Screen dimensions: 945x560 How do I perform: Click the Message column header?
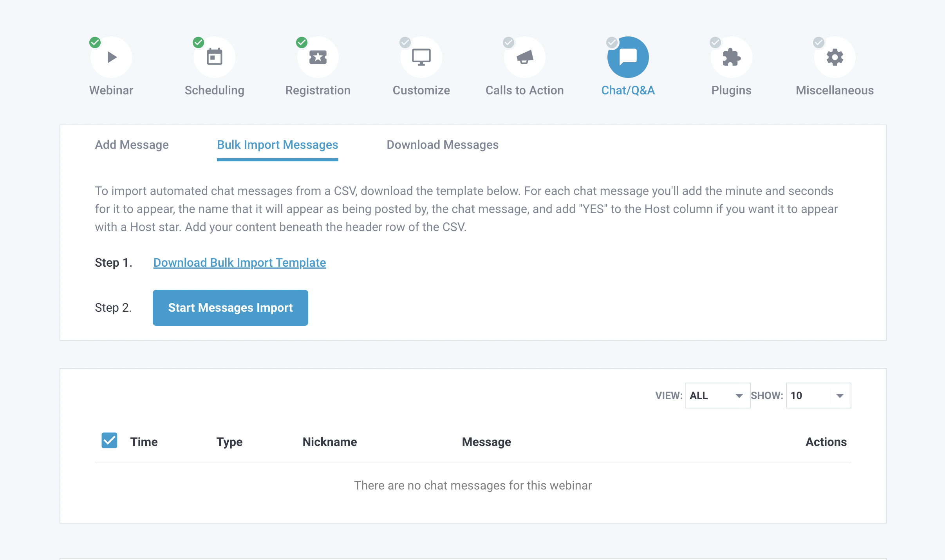(x=486, y=442)
